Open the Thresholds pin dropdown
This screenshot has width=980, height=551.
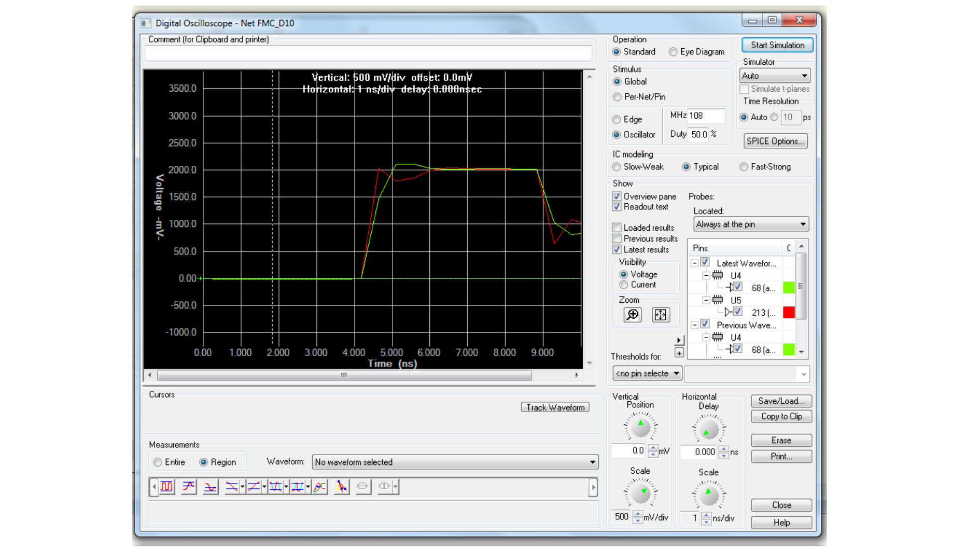click(647, 373)
